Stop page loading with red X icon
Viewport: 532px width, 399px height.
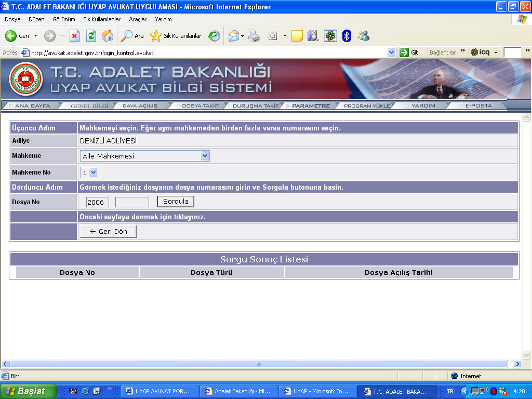[x=74, y=36]
